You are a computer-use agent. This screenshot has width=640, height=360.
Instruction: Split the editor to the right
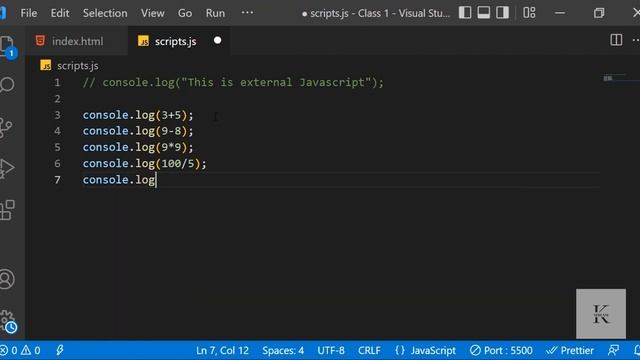tap(616, 40)
